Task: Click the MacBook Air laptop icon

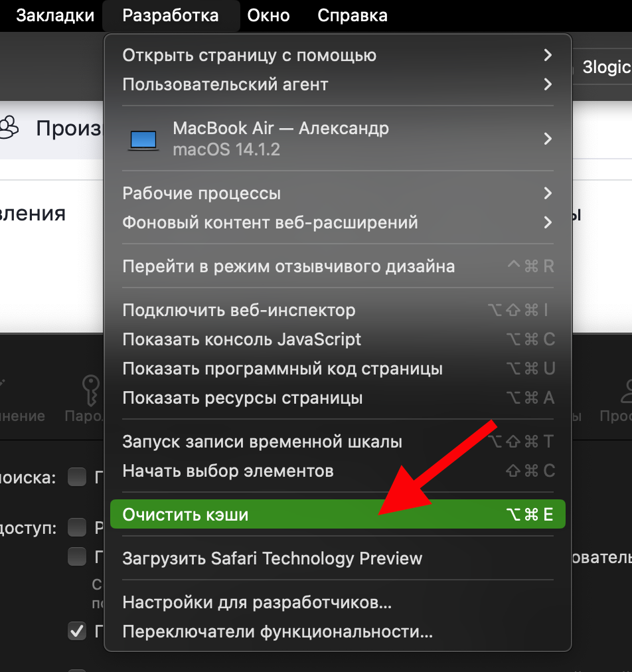Action: (x=143, y=139)
